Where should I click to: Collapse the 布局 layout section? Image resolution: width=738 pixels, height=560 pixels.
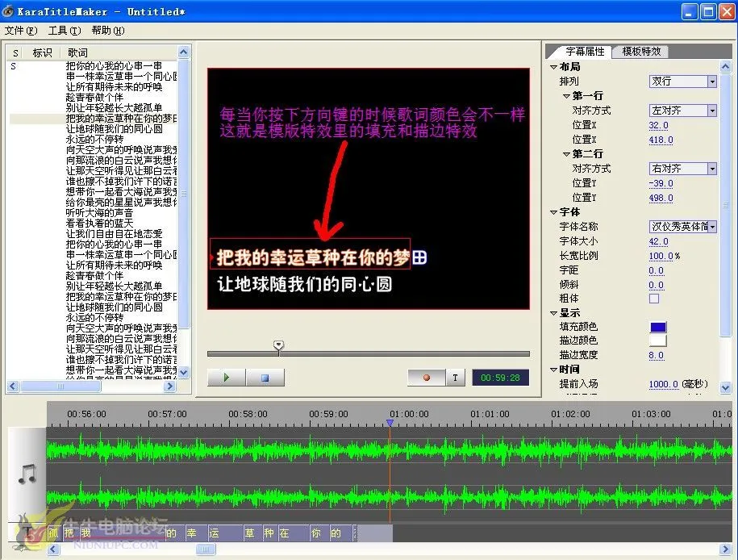click(553, 67)
